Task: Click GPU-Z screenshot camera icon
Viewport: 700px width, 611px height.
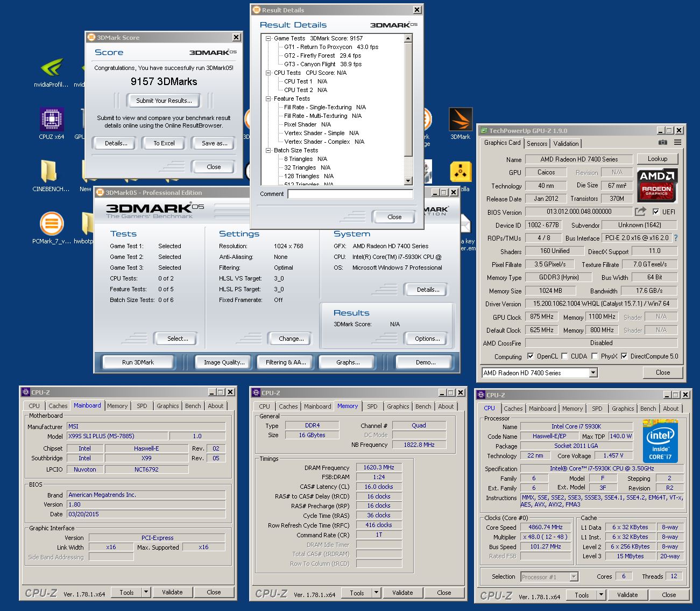Action: coord(663,143)
